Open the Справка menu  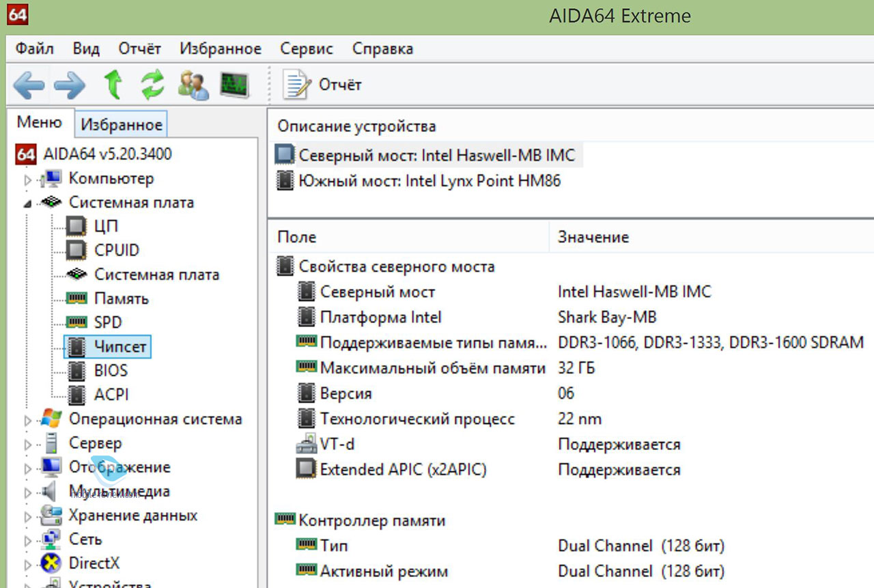point(382,49)
